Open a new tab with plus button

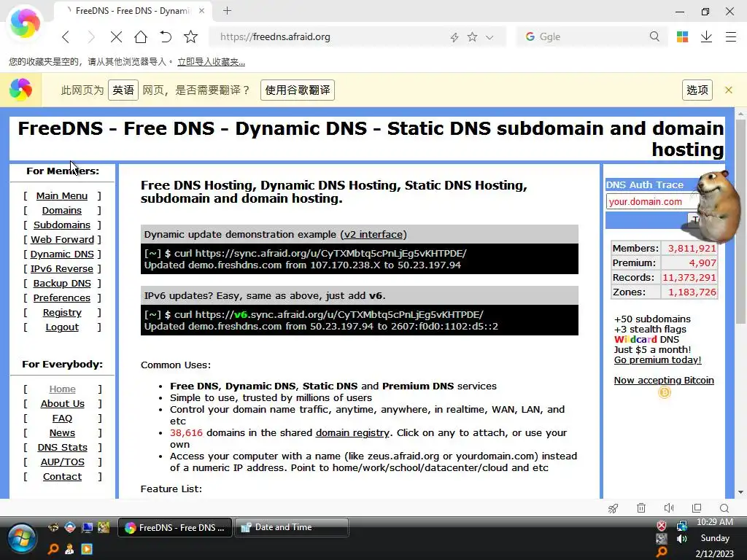[228, 10]
